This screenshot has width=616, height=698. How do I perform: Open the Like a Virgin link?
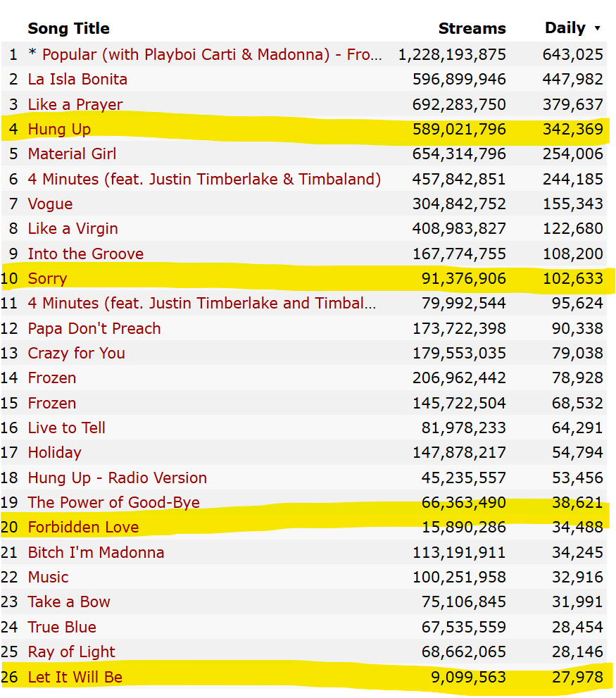(x=73, y=228)
